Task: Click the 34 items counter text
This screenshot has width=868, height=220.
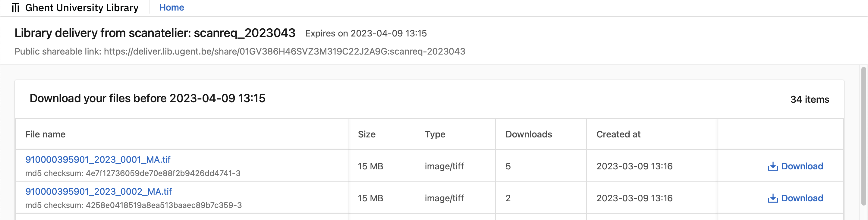Action: point(810,99)
